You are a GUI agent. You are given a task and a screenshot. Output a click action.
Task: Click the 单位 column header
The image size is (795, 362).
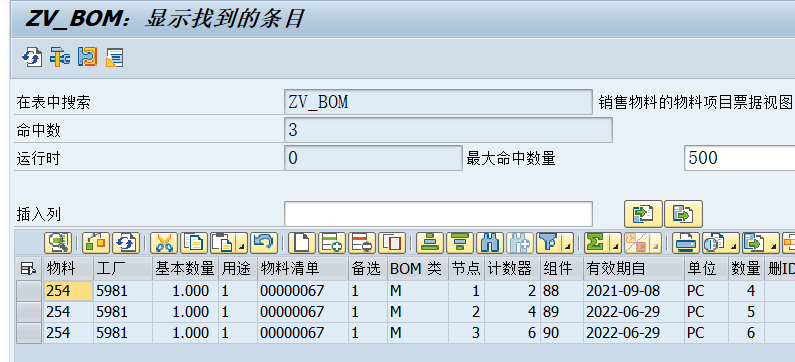coord(706,269)
